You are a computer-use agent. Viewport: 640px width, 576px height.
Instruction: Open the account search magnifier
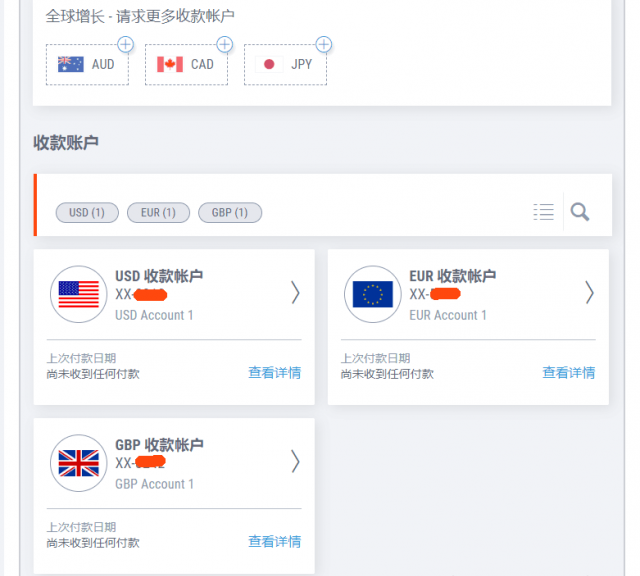coord(580,212)
